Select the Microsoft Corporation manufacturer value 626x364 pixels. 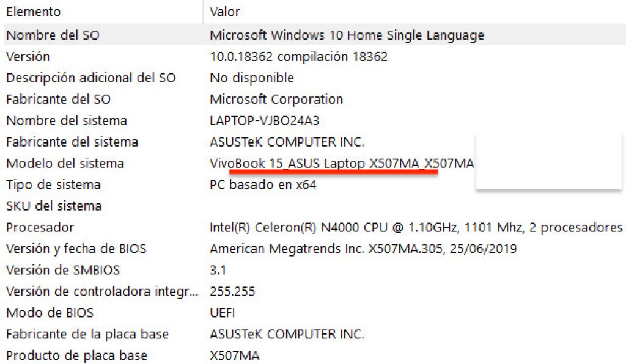tap(276, 99)
